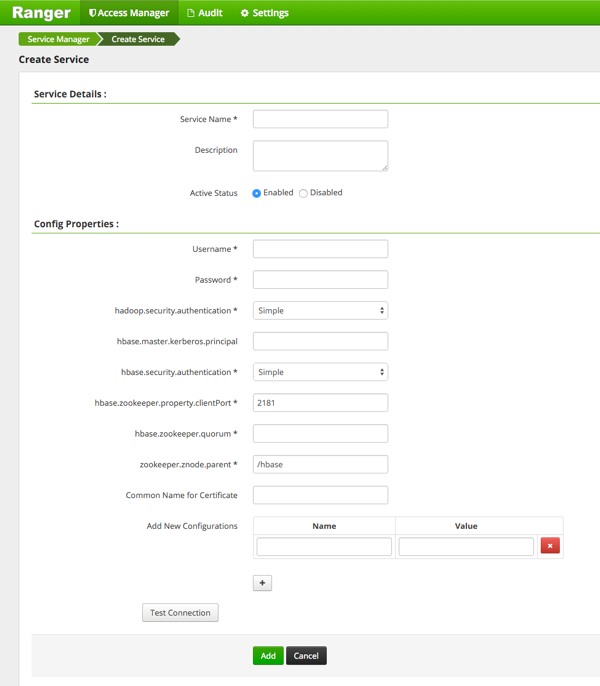This screenshot has width=600, height=686.
Task: Expand the hadoop.security.authentication dropdown
Action: [320, 311]
